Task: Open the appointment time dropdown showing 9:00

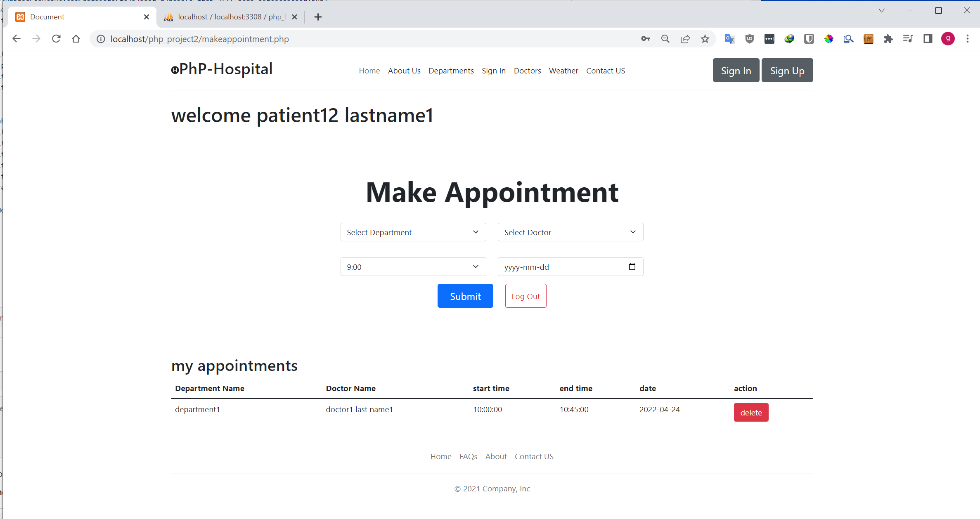Action: click(x=413, y=267)
